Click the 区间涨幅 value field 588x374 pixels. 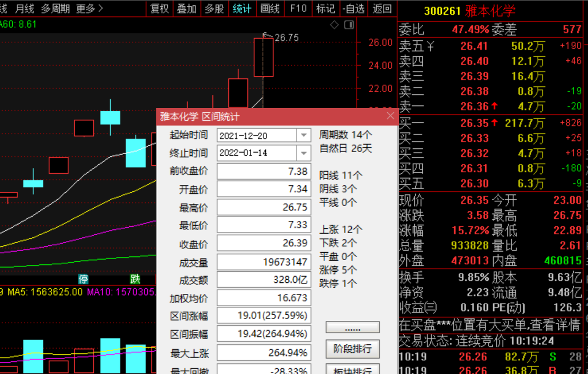(x=264, y=316)
